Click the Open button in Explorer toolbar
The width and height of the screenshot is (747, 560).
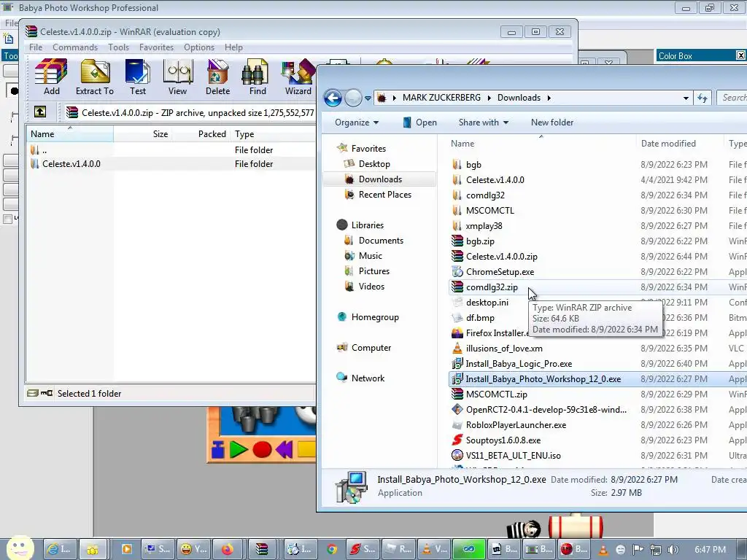pos(420,122)
